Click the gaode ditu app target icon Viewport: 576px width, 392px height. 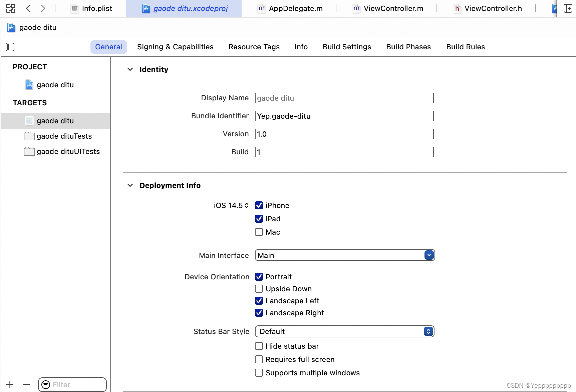29,121
